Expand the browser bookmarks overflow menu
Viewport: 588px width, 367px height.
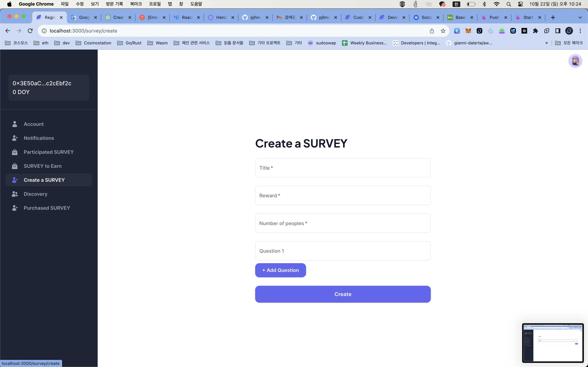(x=547, y=43)
